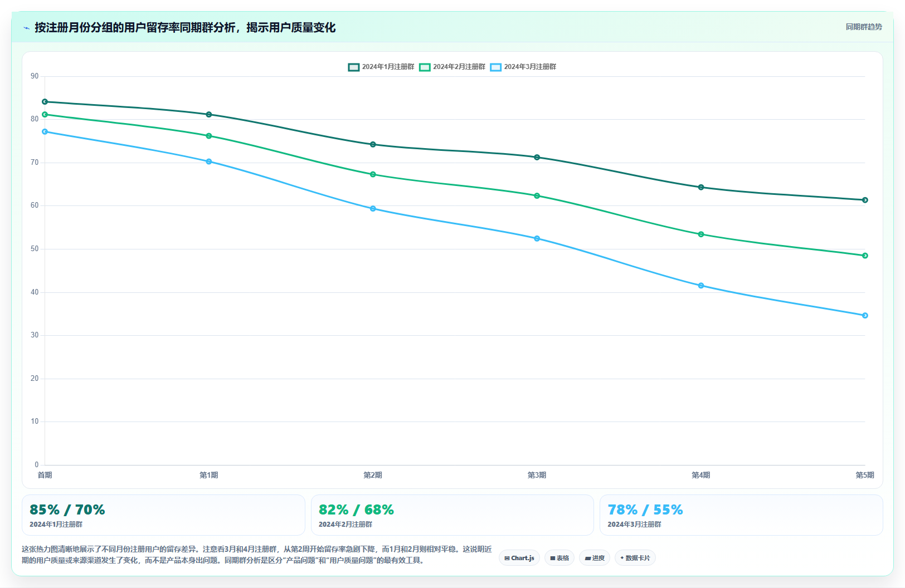The height and width of the screenshot is (588, 905).
Task: Click the 78% / 55% stat card value
Action: (645, 510)
